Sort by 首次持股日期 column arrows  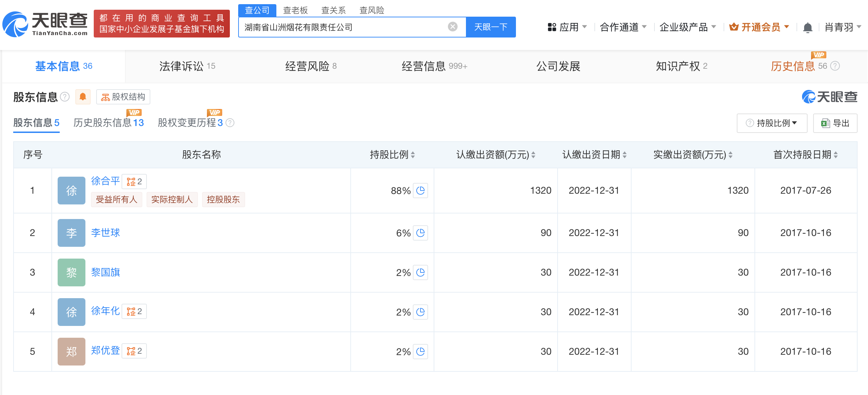[x=836, y=155]
